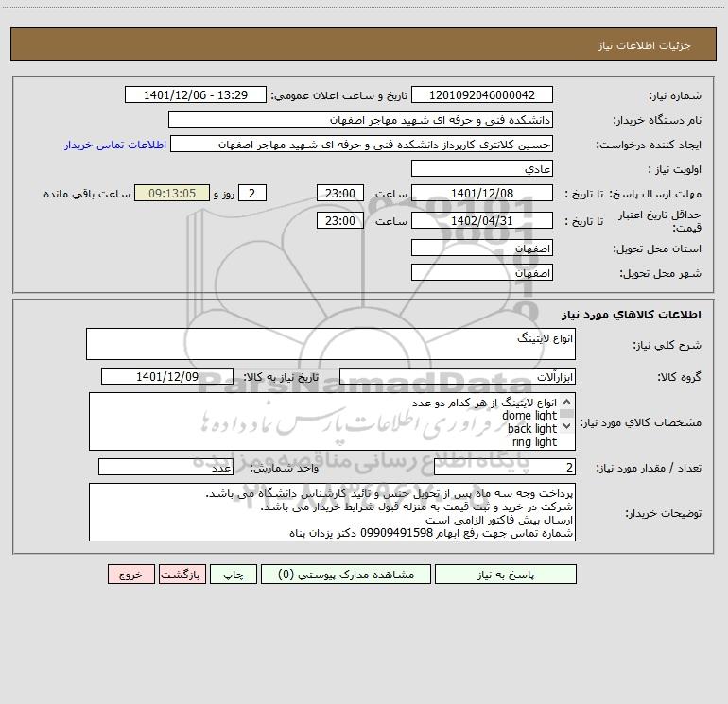
Task: Click the خروج exit button
Action: pyautogui.click(x=130, y=574)
